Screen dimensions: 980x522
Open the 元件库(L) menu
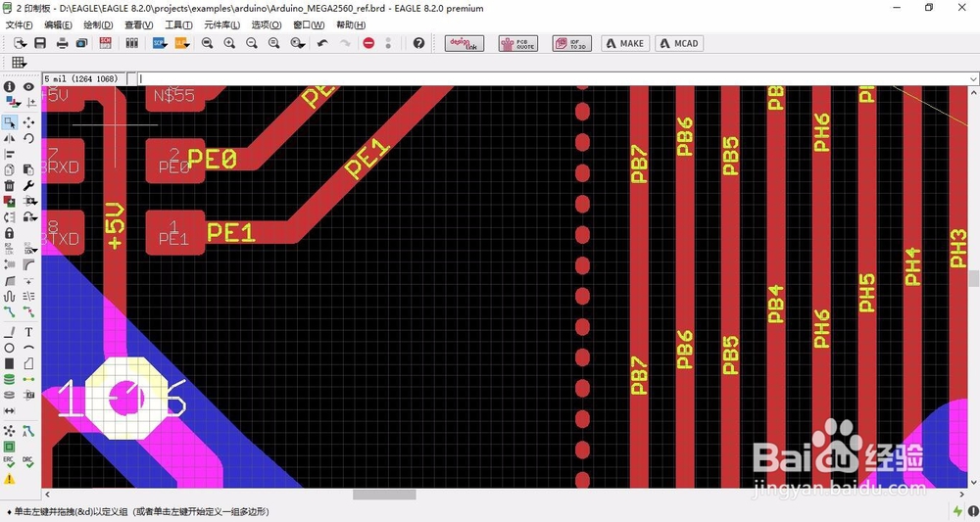point(221,25)
